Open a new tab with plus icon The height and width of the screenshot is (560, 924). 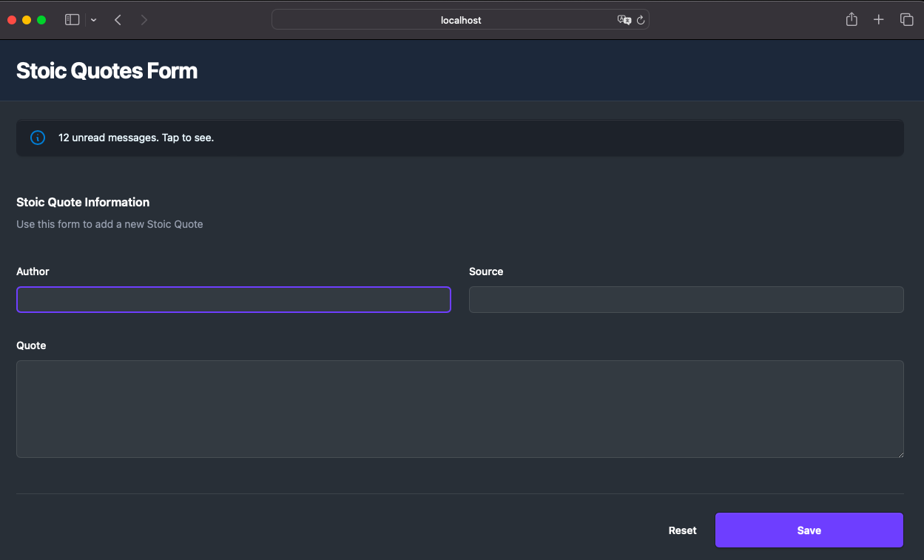pyautogui.click(x=878, y=20)
